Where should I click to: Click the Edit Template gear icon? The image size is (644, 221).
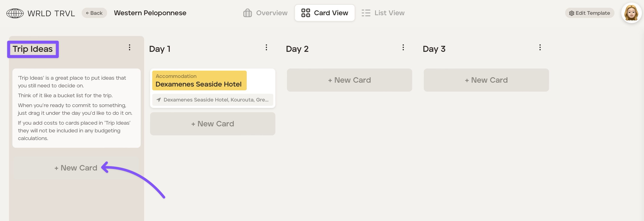click(571, 13)
